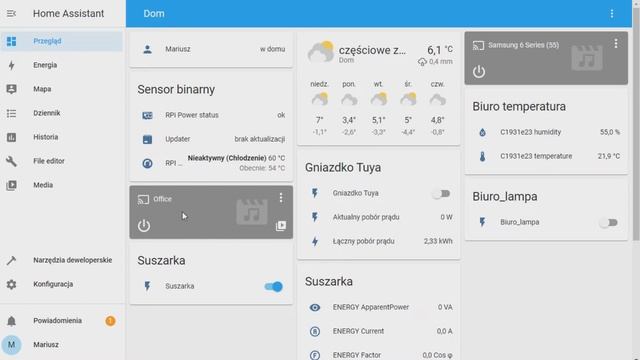Open the Przegląd overview page
The image size is (640, 360).
62,41
